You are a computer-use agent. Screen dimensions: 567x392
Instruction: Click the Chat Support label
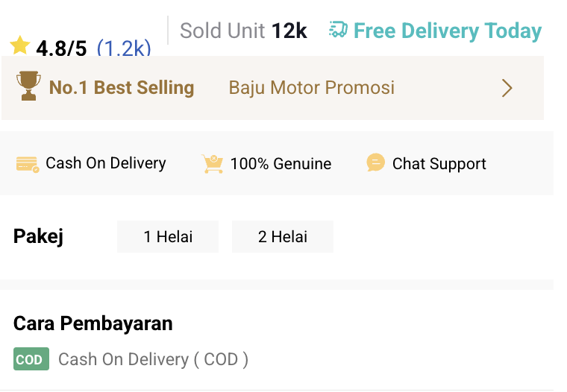pos(439,164)
